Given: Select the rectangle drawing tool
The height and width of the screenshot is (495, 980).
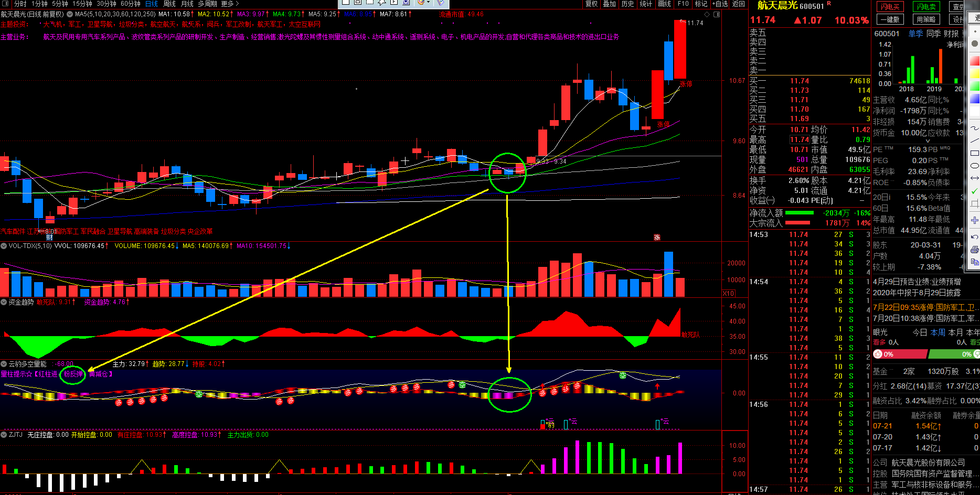Looking at the screenshot, I should [x=975, y=153].
